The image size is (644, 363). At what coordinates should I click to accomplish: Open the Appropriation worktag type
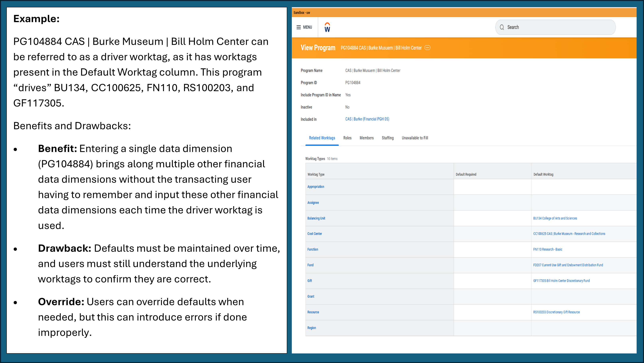pyautogui.click(x=316, y=186)
